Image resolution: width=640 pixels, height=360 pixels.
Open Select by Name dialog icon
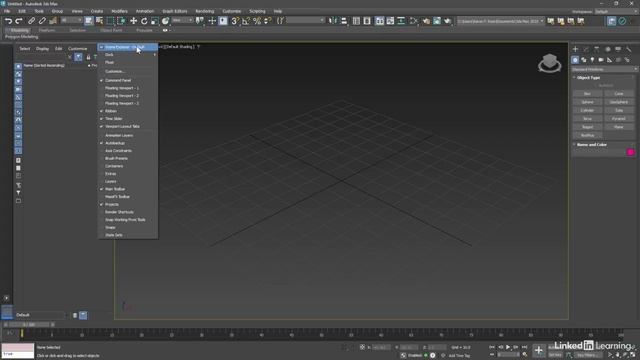pyautogui.click(x=99, y=21)
